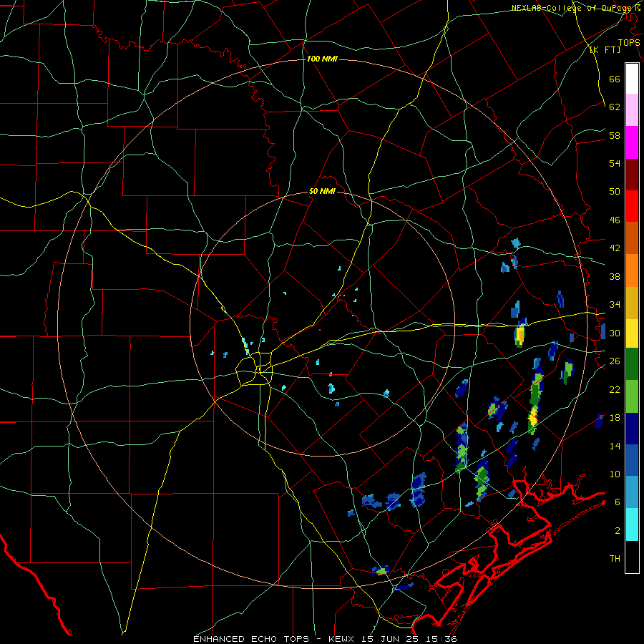The width and height of the screenshot is (644, 644).
Task: Select the TOPS legend title
Action: click(x=629, y=43)
